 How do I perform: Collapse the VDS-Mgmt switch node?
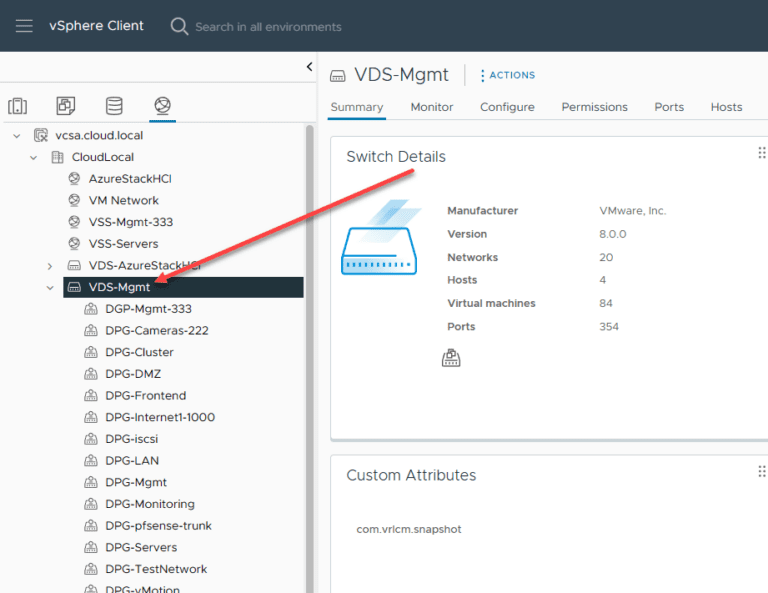50,287
